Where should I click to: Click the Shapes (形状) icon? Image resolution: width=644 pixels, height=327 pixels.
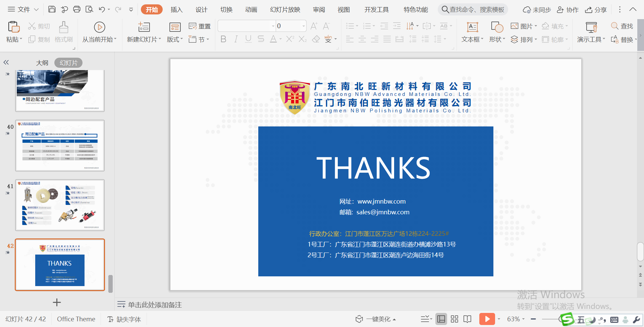click(497, 27)
